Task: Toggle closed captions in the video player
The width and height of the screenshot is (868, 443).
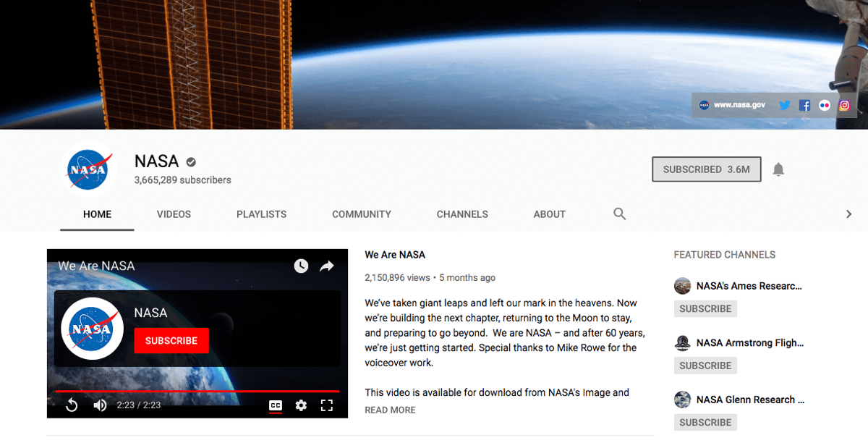Action: pos(276,405)
